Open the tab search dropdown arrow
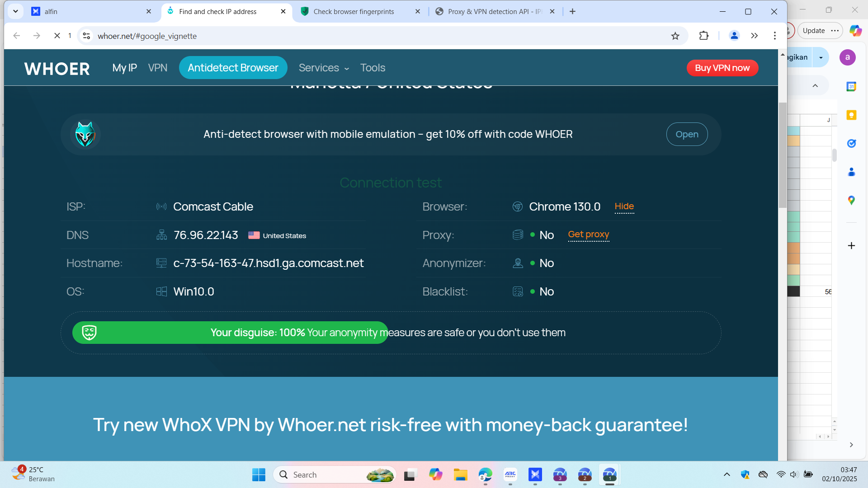 [x=15, y=11]
